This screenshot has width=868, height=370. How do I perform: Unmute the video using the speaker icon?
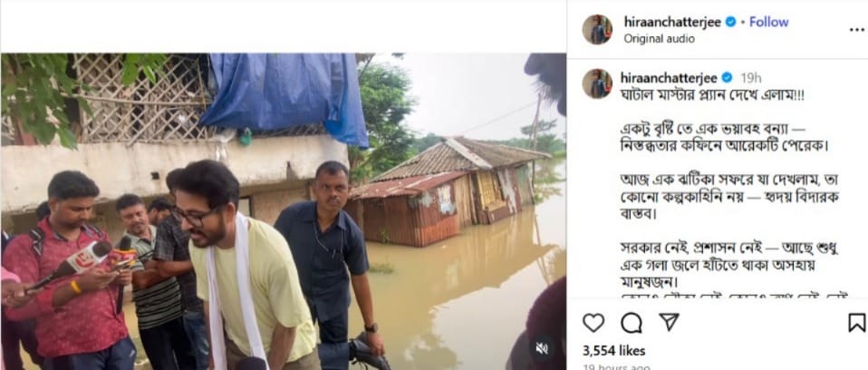pos(541,348)
